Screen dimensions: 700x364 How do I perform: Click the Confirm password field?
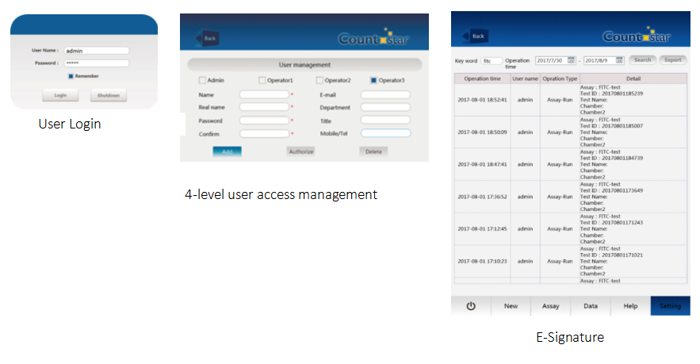tap(264, 134)
